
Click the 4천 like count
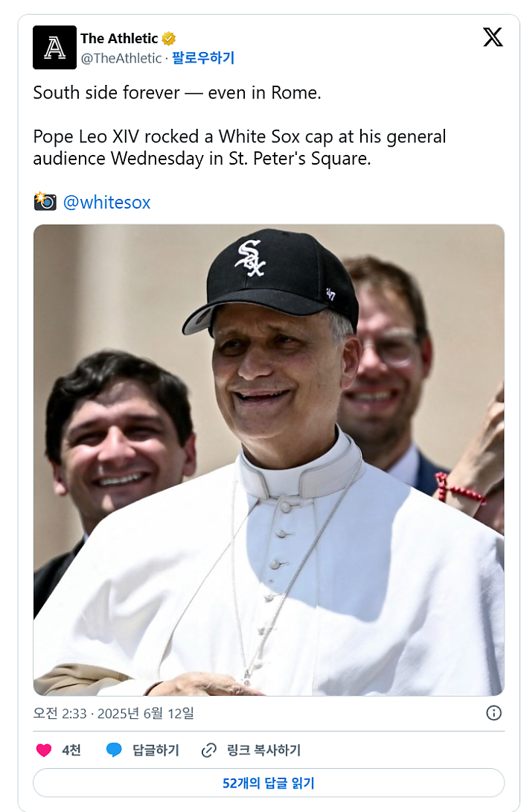71,750
